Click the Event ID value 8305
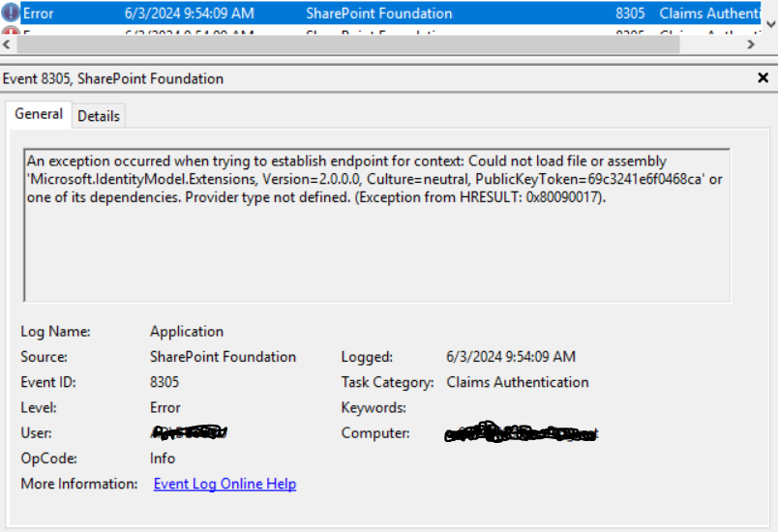 pyautogui.click(x=165, y=382)
